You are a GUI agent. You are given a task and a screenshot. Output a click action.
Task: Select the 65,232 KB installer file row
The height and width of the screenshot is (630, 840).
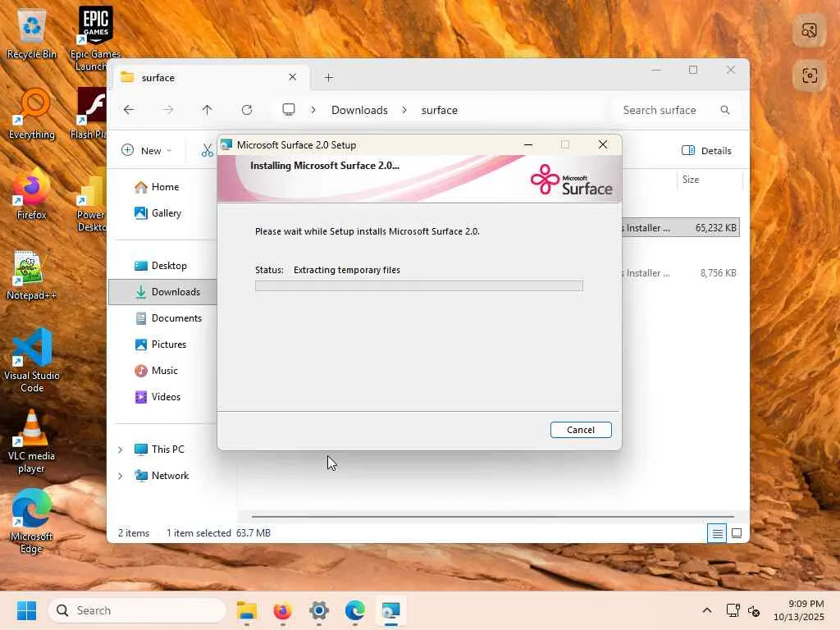(680, 228)
